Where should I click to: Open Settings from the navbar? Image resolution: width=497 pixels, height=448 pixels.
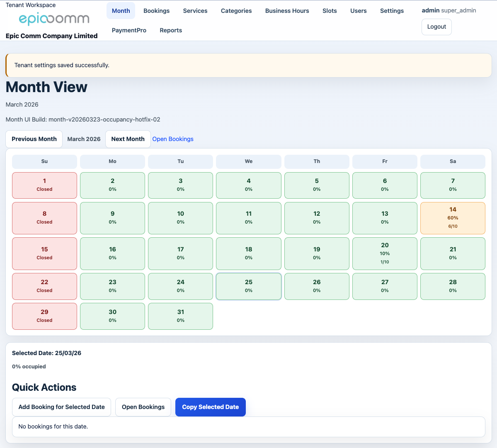392,11
